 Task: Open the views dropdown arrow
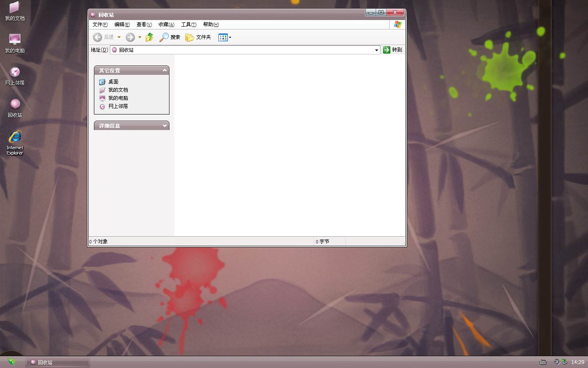(x=230, y=37)
